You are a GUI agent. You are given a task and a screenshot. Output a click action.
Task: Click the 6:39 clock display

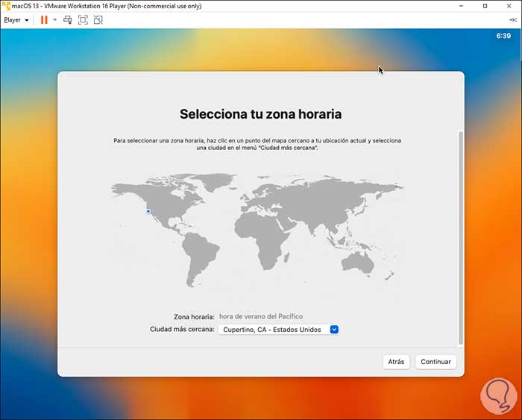tap(503, 36)
